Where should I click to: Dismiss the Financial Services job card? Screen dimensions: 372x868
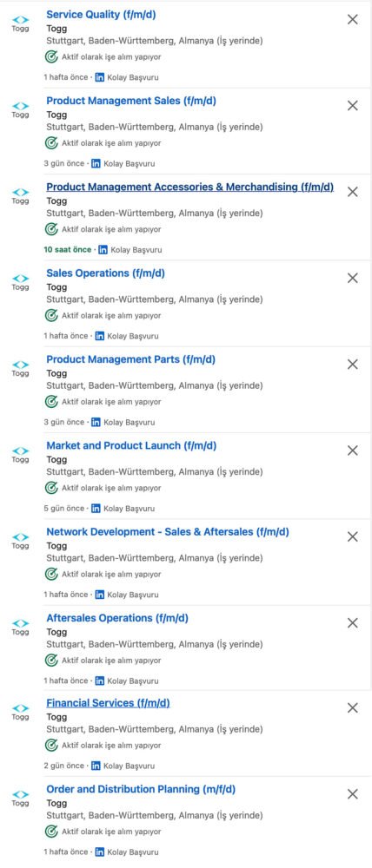pyautogui.click(x=352, y=707)
